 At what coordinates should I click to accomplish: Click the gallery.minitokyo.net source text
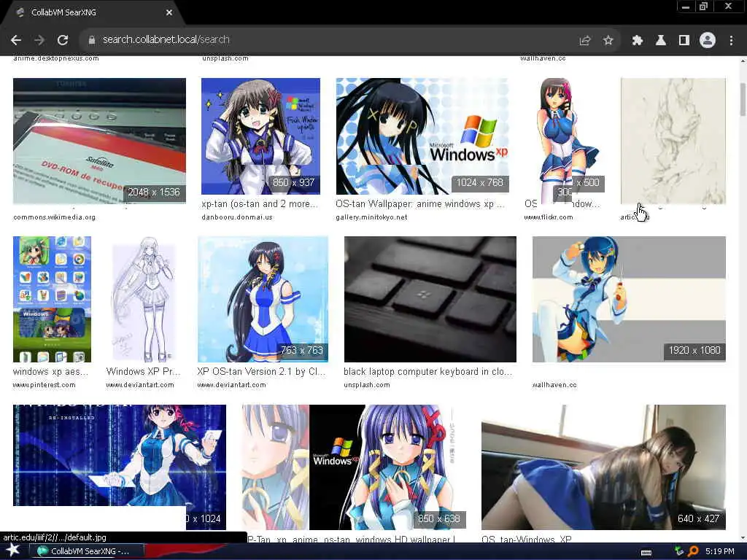tap(371, 217)
